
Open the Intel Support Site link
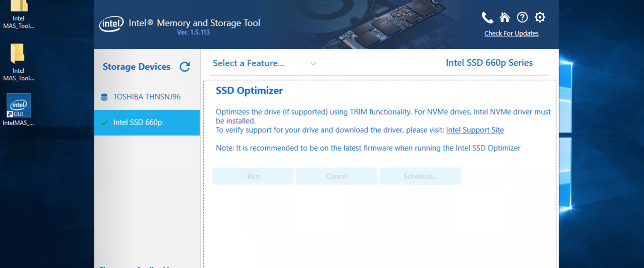[x=475, y=130]
